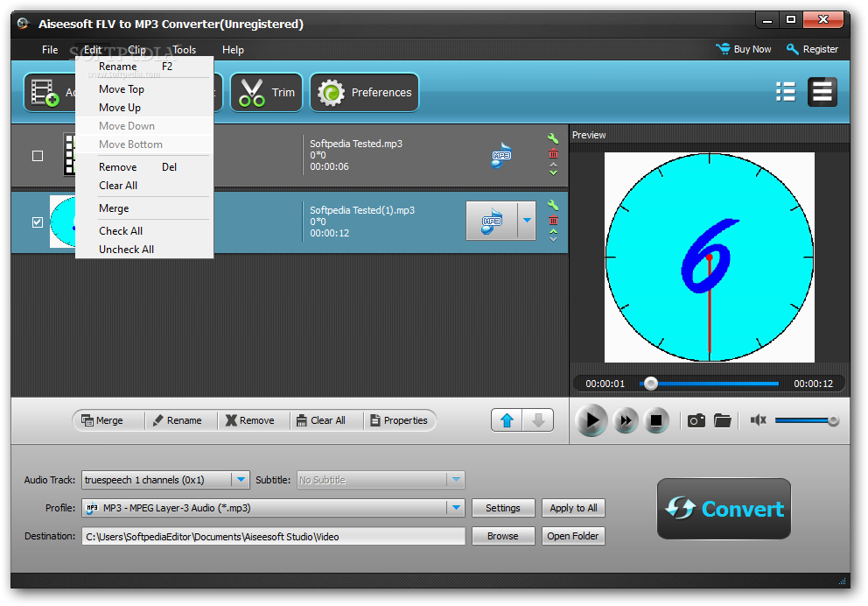Viewport: 868px width, 606px height.
Task: Open the Profile dropdown list
Action: pyautogui.click(x=456, y=507)
